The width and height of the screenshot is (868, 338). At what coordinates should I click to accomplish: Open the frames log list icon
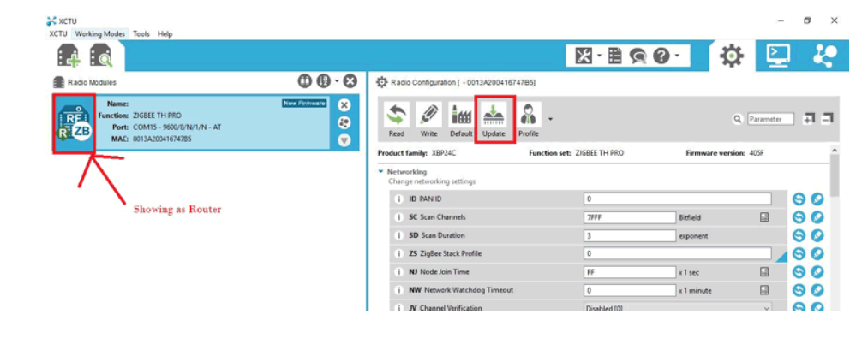coord(615,56)
